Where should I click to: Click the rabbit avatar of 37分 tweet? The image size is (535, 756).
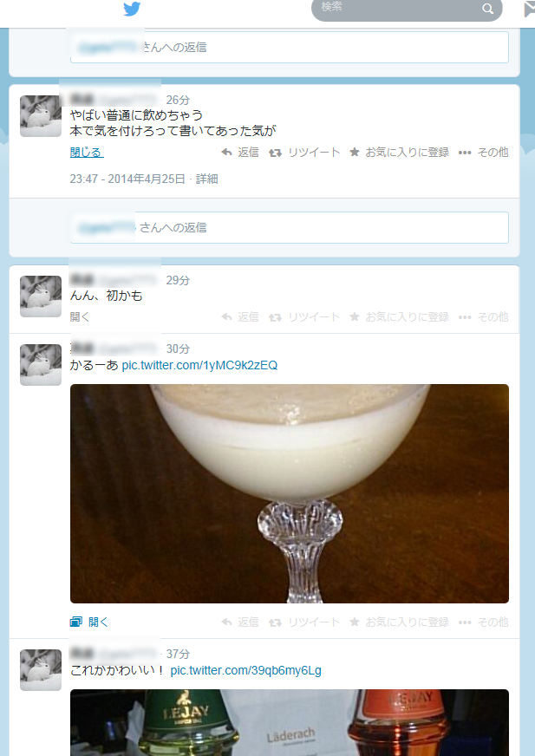coord(41,669)
